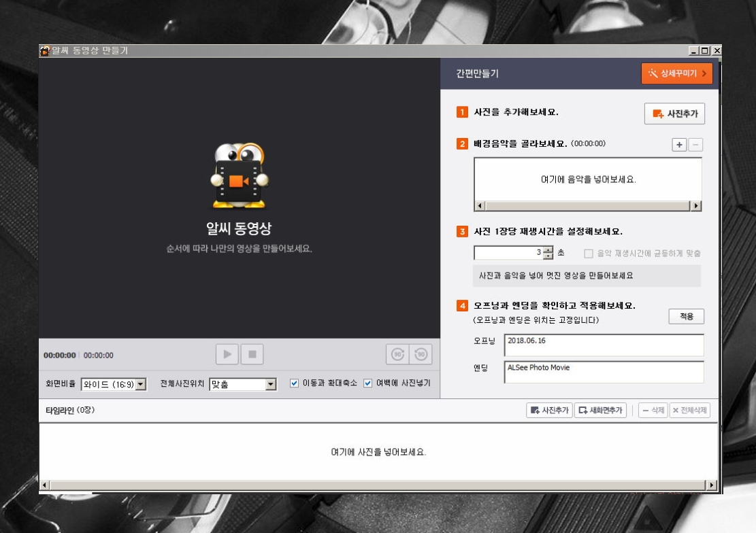Viewport: 756px width, 533px height.
Task: Decrease seconds per photo with the down arrow
Action: (x=548, y=256)
